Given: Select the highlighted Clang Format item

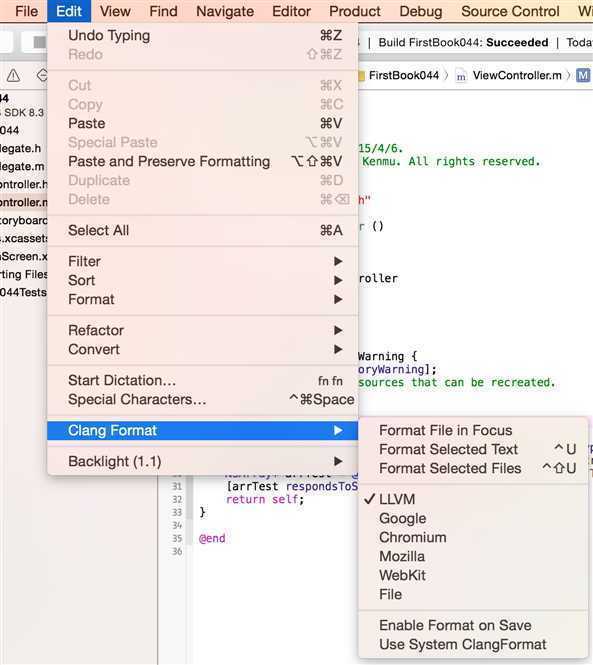Looking at the screenshot, I should pyautogui.click(x=203, y=430).
